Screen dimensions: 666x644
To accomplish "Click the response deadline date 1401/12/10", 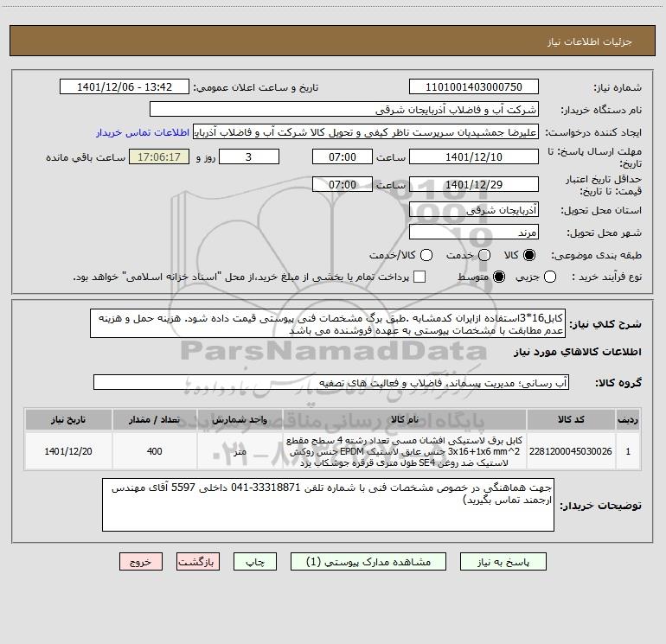I will [474, 157].
